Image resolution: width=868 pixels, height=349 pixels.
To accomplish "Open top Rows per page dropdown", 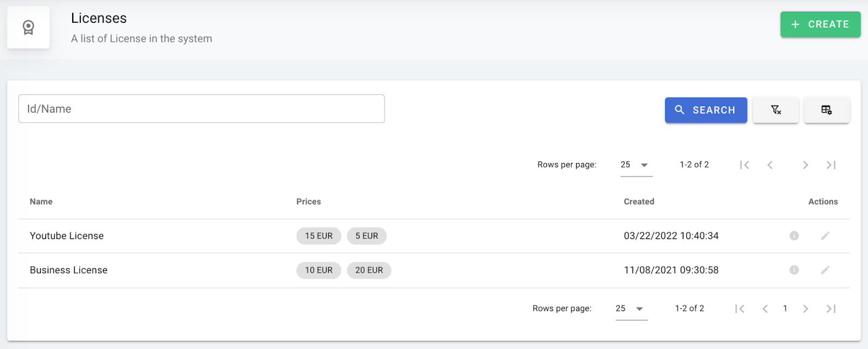I will (636, 165).
